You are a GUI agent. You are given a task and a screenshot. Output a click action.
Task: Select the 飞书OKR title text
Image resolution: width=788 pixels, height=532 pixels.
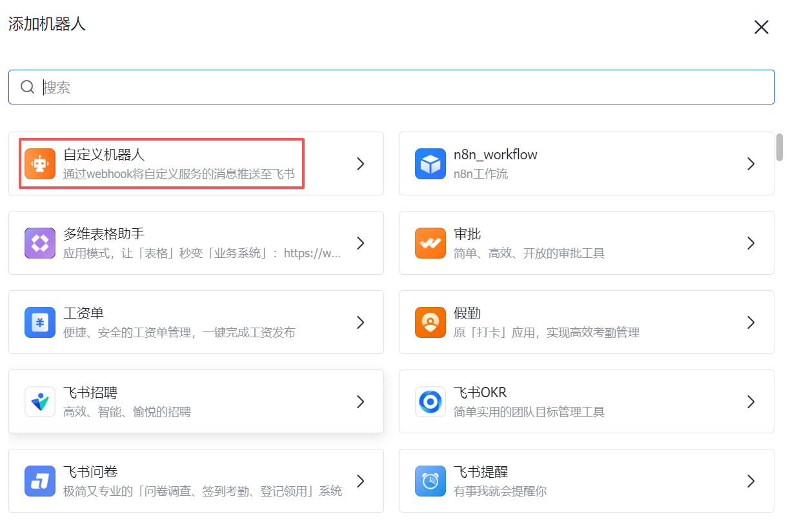[480, 393]
